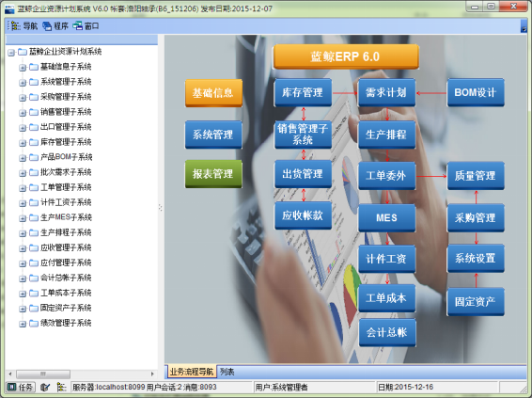Select the 工单管理子系统 tree label
The height and width of the screenshot is (398, 532).
pos(66,187)
